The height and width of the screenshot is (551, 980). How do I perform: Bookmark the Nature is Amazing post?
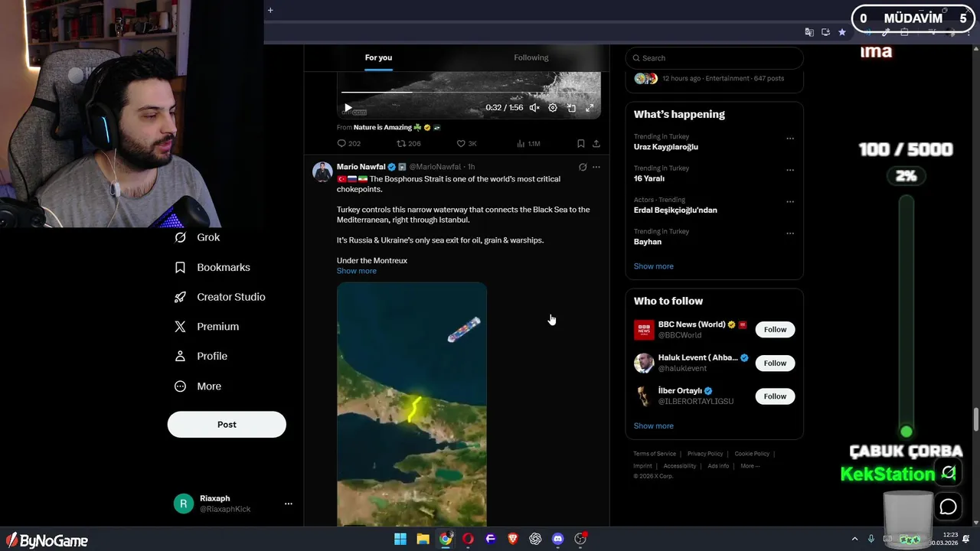(580, 143)
